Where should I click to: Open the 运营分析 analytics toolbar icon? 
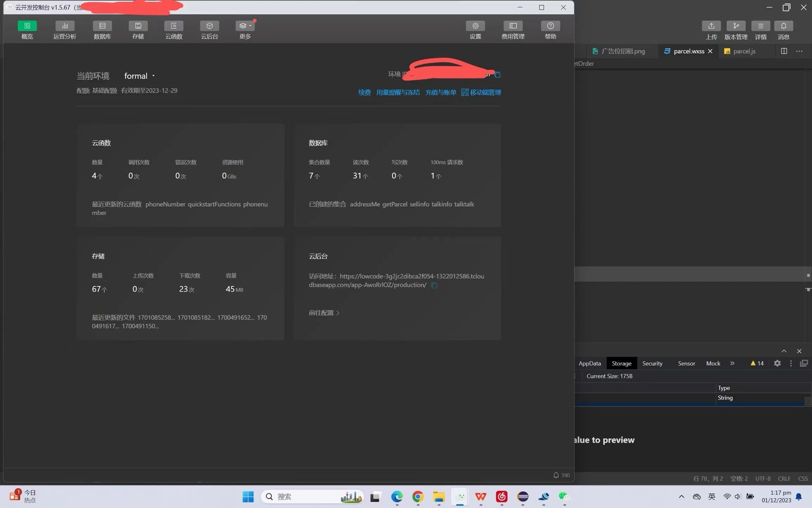click(x=65, y=26)
